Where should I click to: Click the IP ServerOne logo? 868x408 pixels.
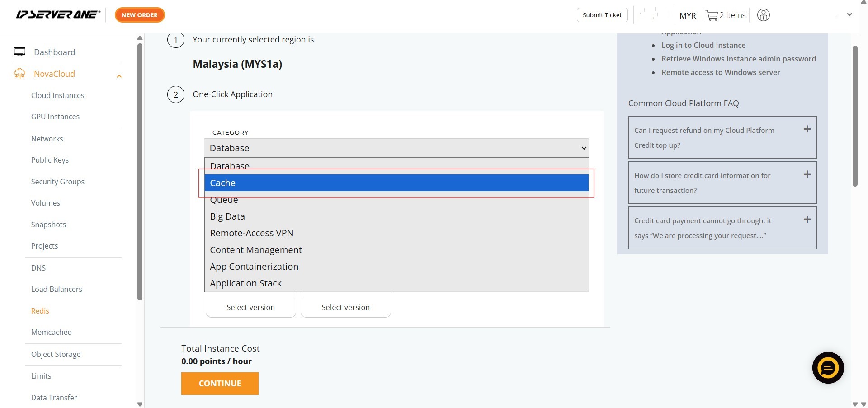(x=58, y=14)
